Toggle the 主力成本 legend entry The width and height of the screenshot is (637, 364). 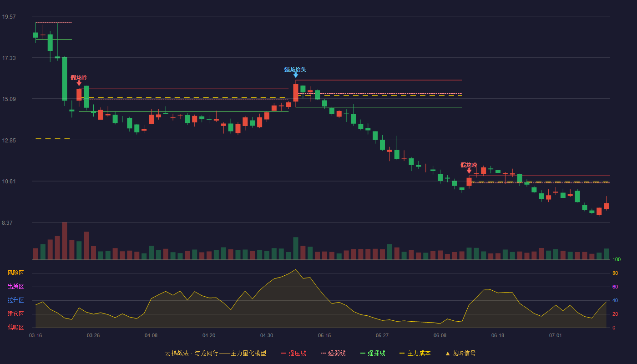click(415, 353)
